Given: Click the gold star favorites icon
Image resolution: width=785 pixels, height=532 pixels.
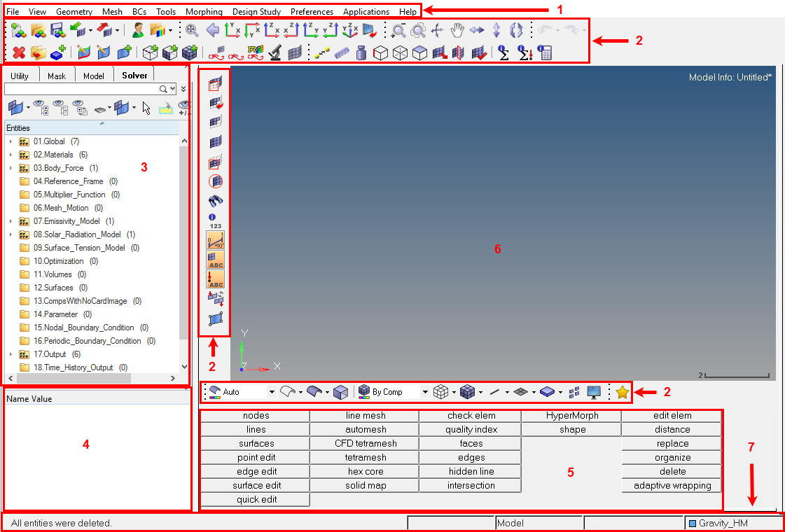Looking at the screenshot, I should [x=622, y=393].
